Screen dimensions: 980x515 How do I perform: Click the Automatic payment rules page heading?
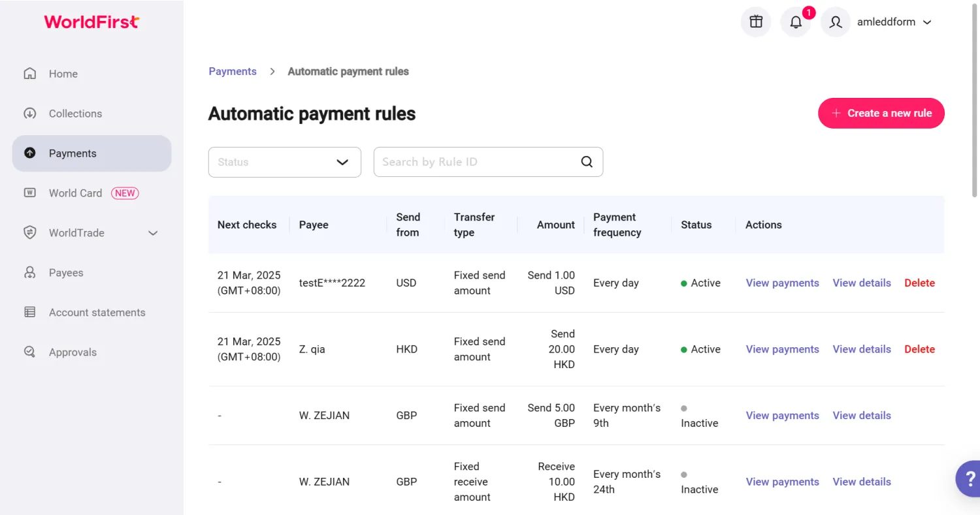pos(312,114)
